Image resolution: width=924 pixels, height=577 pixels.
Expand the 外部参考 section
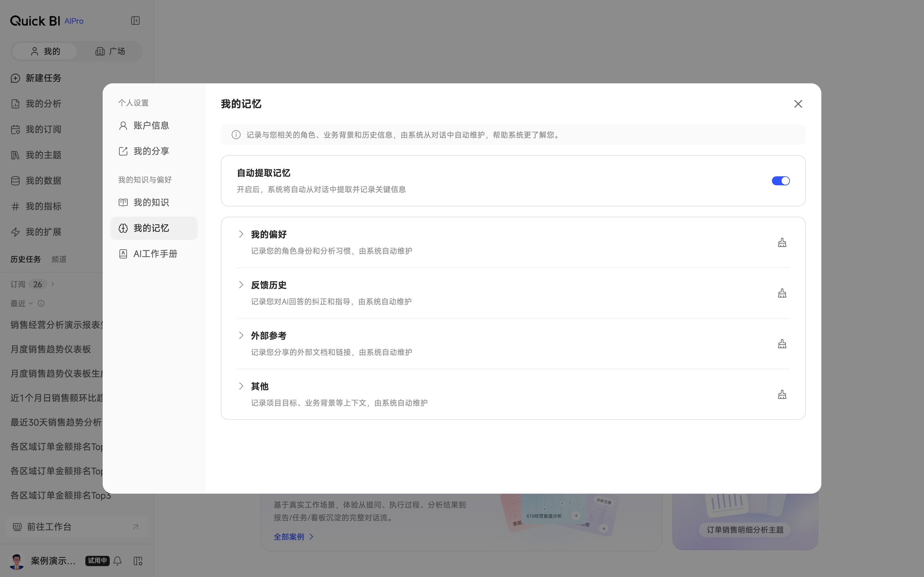point(241,335)
